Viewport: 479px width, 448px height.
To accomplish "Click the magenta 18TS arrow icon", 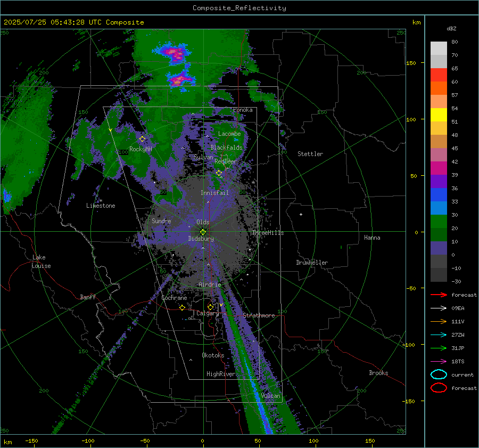I will (439, 362).
